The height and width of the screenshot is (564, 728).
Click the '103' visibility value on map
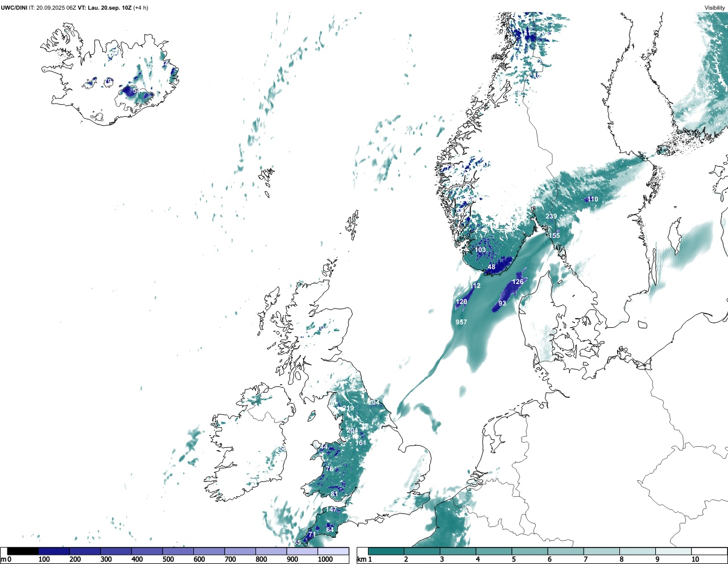click(x=481, y=250)
